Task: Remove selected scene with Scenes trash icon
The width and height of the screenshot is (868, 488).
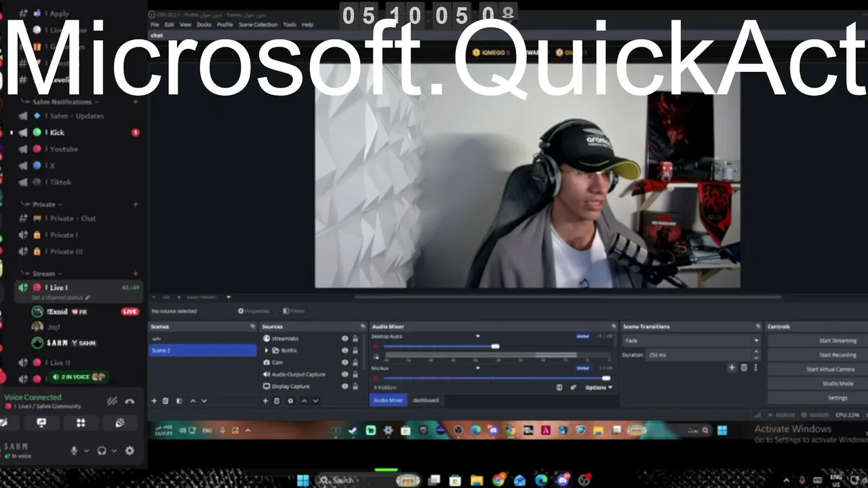Action: click(x=165, y=401)
